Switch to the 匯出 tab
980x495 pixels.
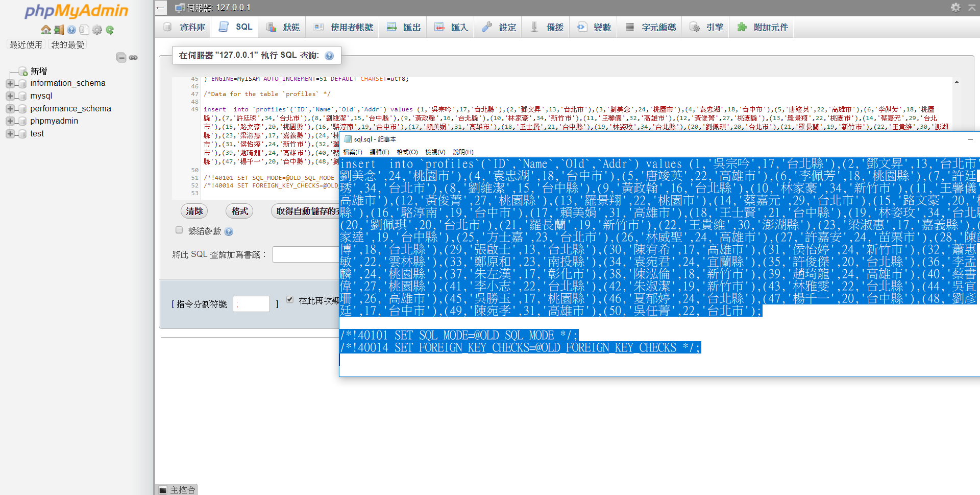click(404, 27)
